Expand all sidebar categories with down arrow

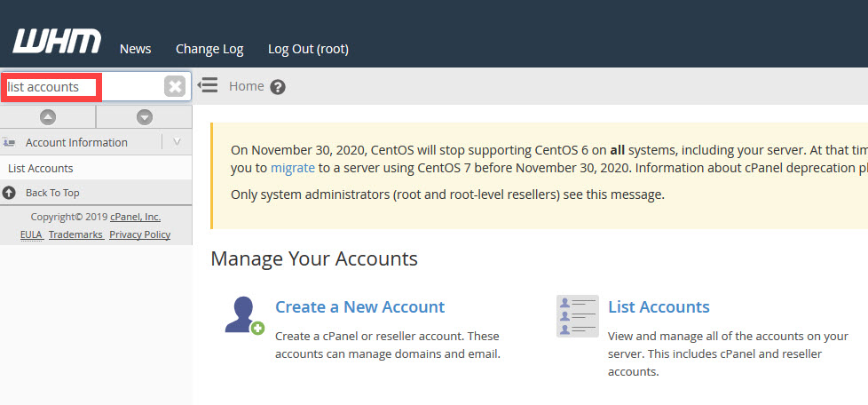point(144,117)
